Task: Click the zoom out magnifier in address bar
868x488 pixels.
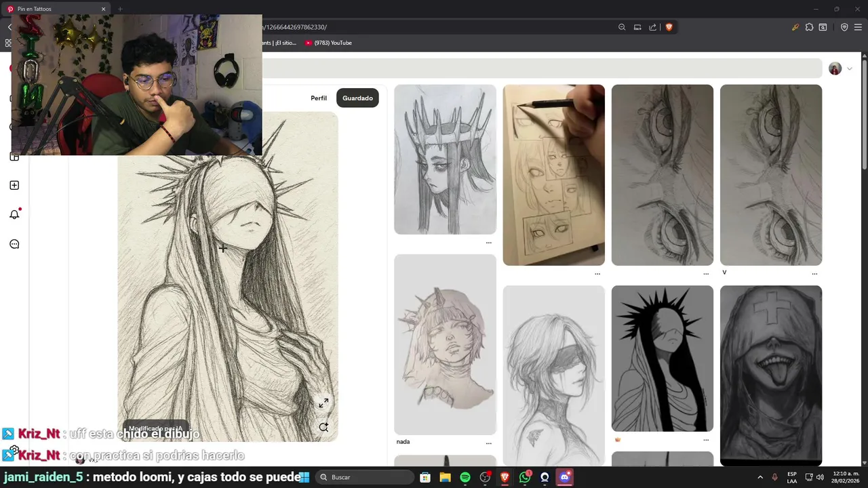Action: [622, 27]
